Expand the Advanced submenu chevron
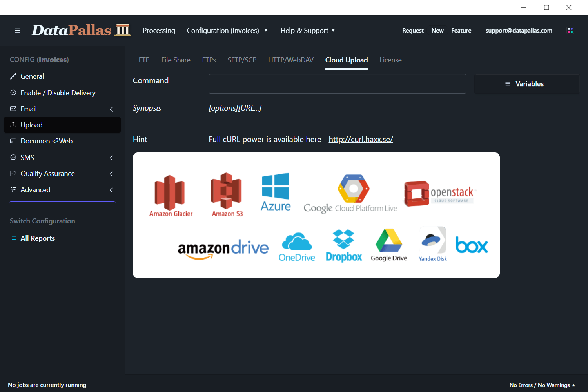 pos(111,190)
